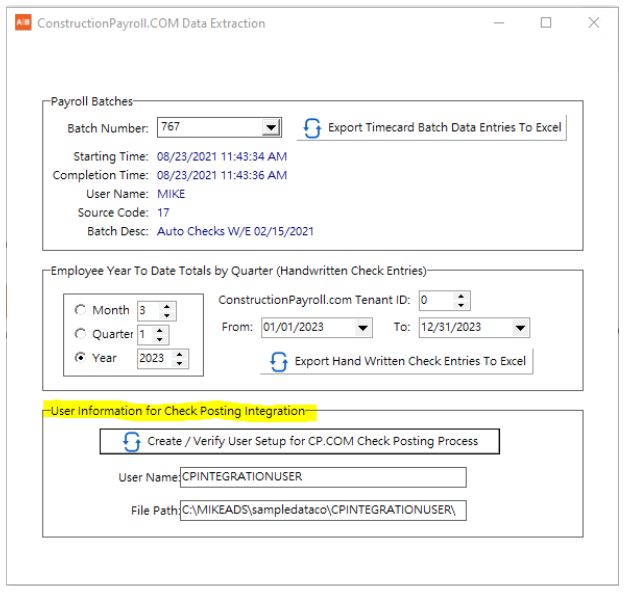Increase the Quarter spinner value

point(160,330)
